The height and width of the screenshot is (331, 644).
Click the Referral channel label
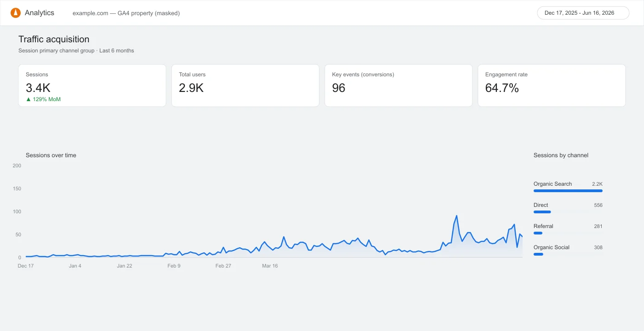543,226
